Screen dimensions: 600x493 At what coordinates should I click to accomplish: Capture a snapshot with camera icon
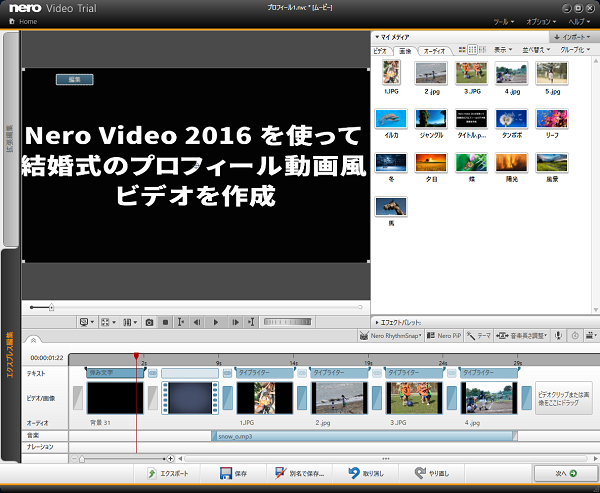149,322
